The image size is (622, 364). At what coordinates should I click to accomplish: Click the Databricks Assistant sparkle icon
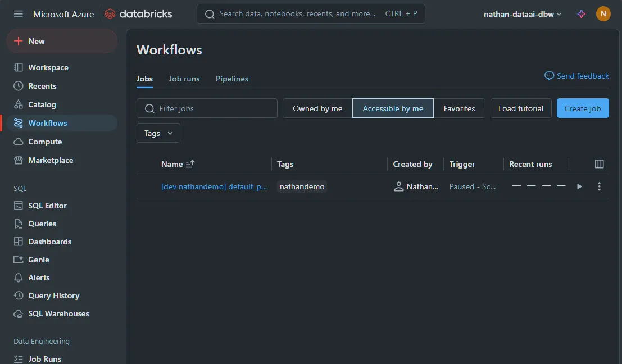point(582,14)
